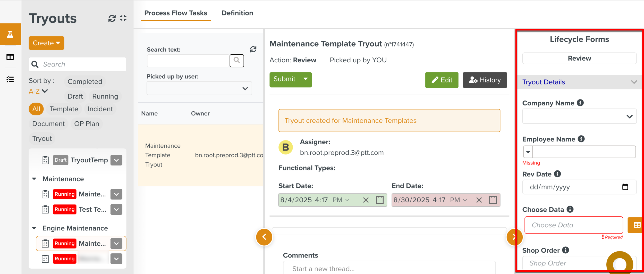The width and height of the screenshot is (644, 274).
Task: Toggle the Template filter chip
Action: pyautogui.click(x=64, y=109)
